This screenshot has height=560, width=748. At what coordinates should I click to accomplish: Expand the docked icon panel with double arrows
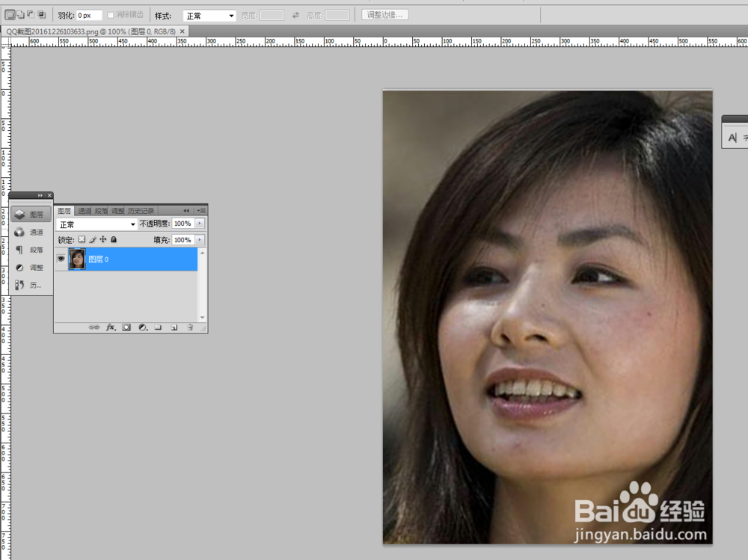[x=40, y=196]
